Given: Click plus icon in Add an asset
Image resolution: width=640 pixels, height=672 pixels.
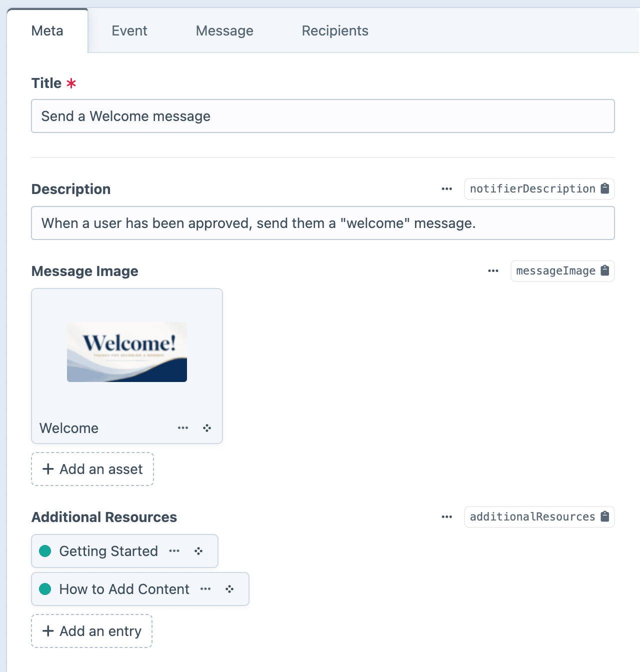Looking at the screenshot, I should pyautogui.click(x=48, y=469).
